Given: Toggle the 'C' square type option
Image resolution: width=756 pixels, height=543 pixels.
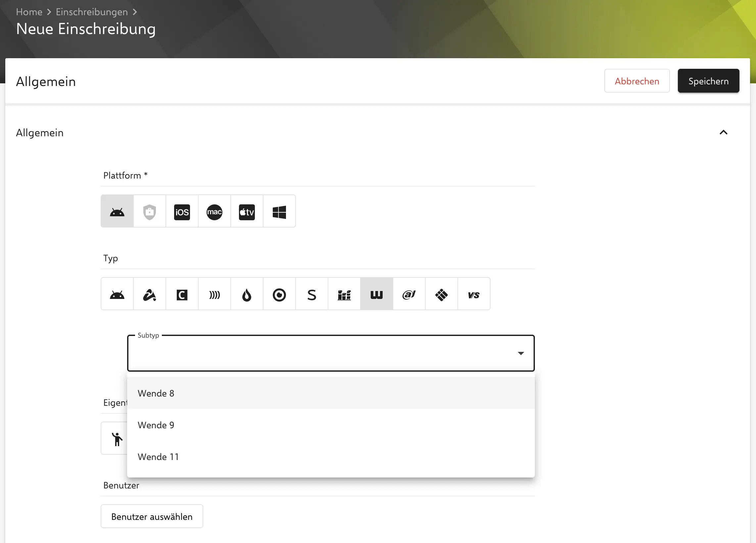Looking at the screenshot, I should [x=182, y=295].
